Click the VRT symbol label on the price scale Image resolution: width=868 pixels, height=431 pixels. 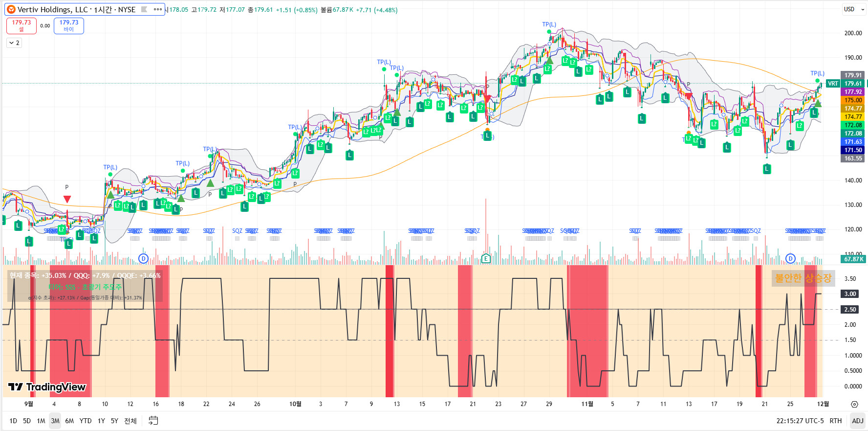coord(833,84)
